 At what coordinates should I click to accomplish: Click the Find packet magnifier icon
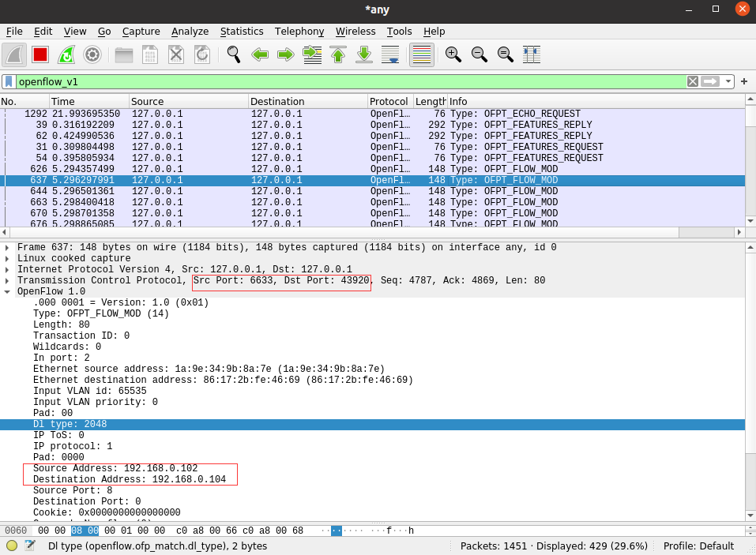click(x=234, y=54)
